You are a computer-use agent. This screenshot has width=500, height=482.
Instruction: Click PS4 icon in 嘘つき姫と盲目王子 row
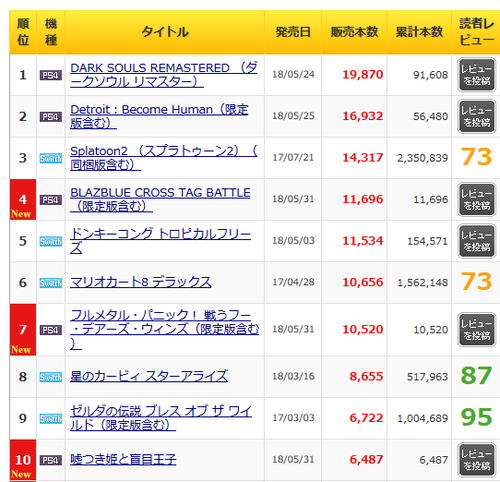[x=51, y=460]
